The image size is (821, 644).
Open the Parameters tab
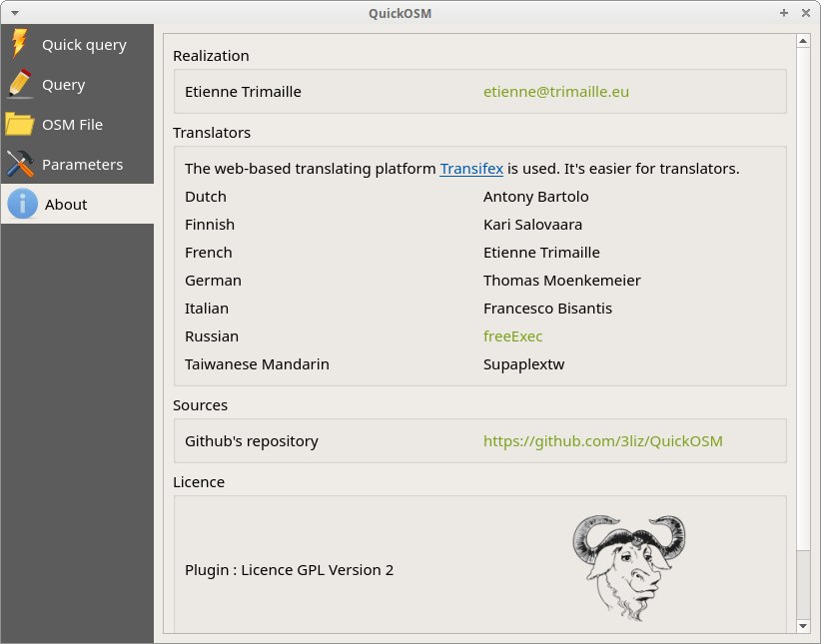(x=77, y=164)
